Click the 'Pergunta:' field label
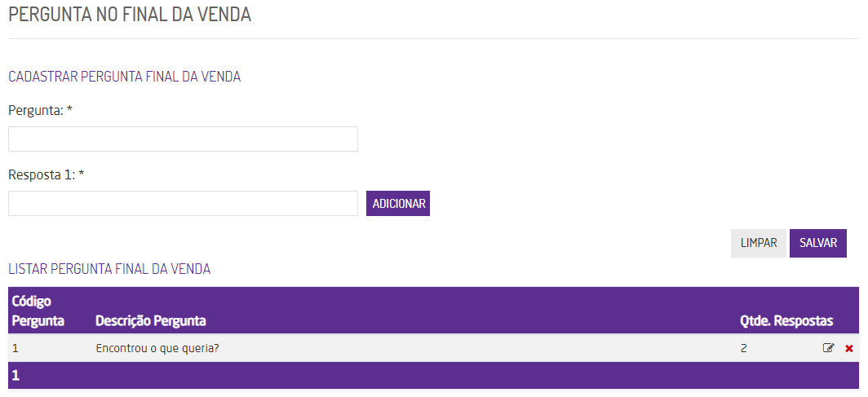Viewport: 868px width, 397px height. 36,110
